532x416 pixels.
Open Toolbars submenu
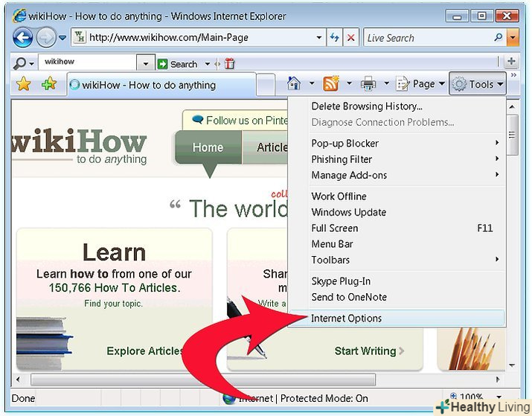coord(397,260)
